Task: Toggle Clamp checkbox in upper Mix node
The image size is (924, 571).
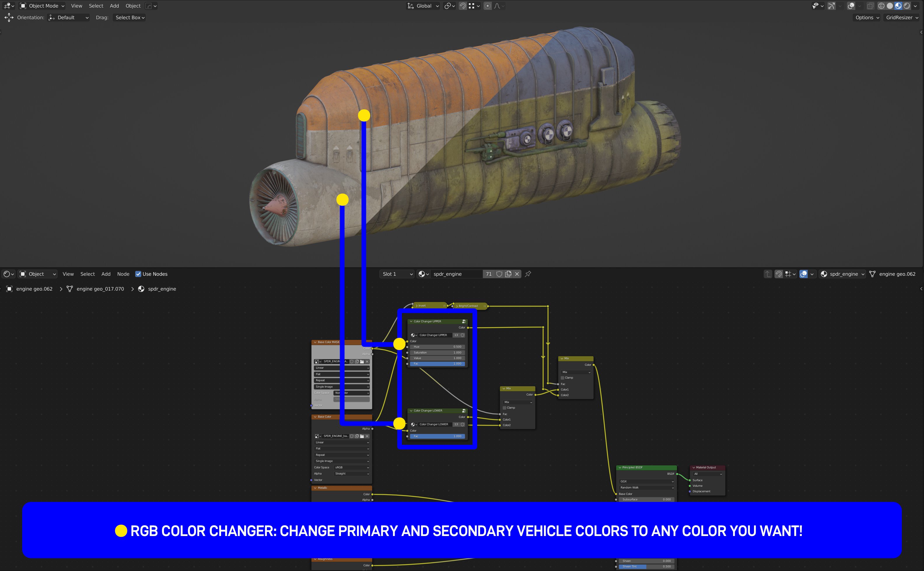Action: pyautogui.click(x=563, y=378)
